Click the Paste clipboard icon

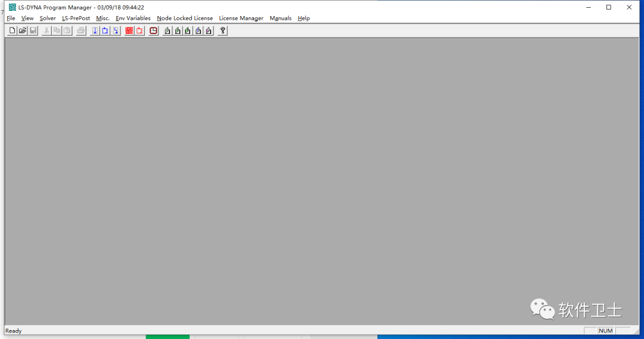(x=67, y=30)
